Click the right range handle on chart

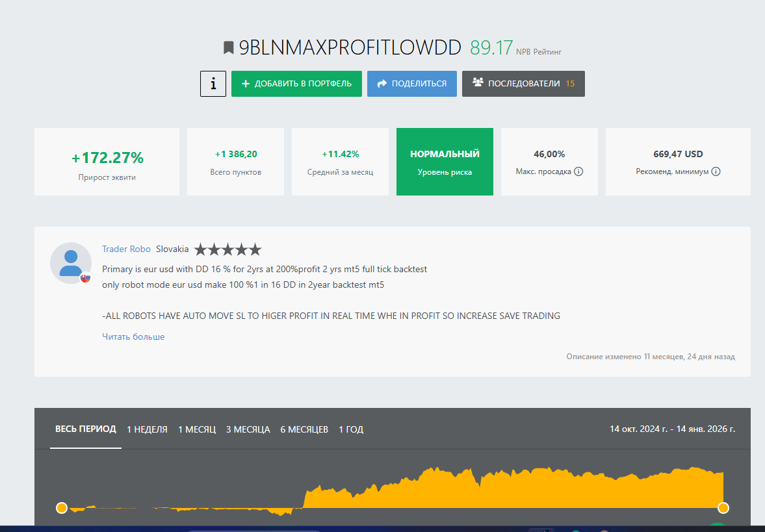point(723,508)
